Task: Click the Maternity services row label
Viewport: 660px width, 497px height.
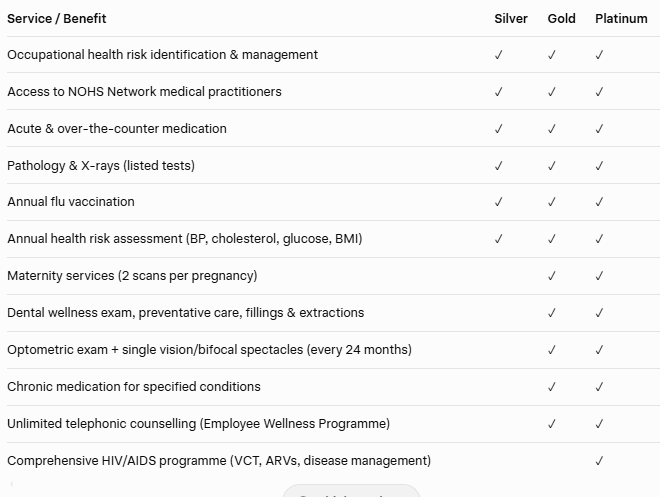Action: pos(132,276)
